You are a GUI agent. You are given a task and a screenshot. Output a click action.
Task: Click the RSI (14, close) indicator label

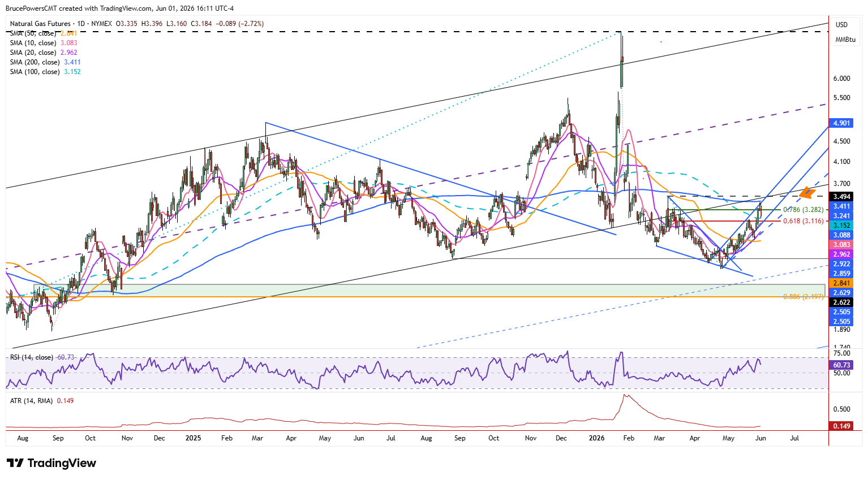32,357
